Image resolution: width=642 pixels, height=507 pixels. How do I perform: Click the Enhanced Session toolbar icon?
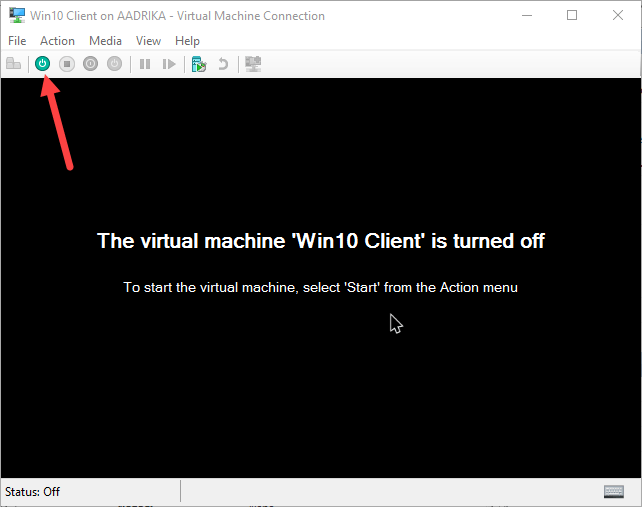click(253, 64)
